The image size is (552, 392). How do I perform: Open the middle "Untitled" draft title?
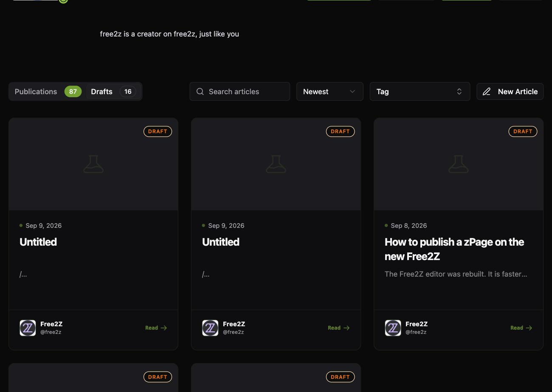[221, 242]
